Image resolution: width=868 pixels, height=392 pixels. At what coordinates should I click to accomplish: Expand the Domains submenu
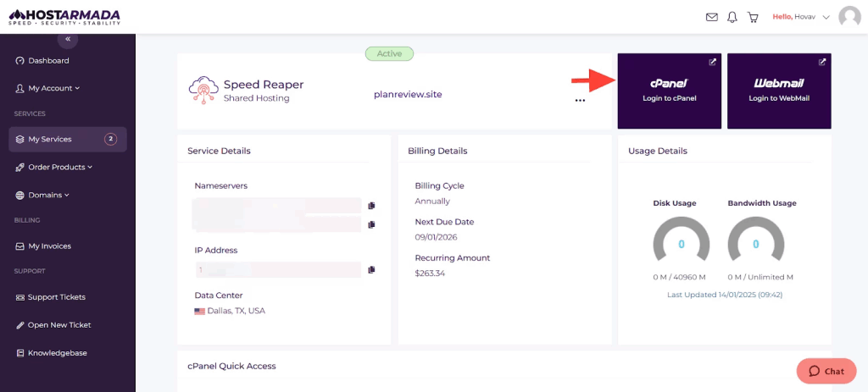pyautogui.click(x=48, y=195)
